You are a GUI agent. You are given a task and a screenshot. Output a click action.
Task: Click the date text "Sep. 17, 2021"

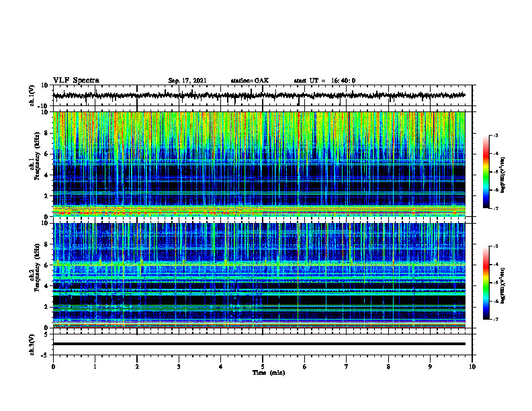(x=187, y=81)
